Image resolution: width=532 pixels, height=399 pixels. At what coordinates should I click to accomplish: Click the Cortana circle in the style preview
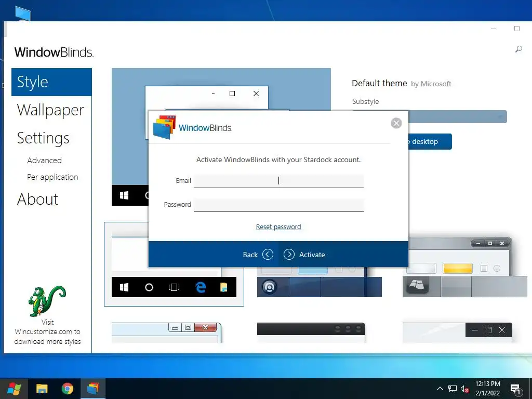pos(149,287)
